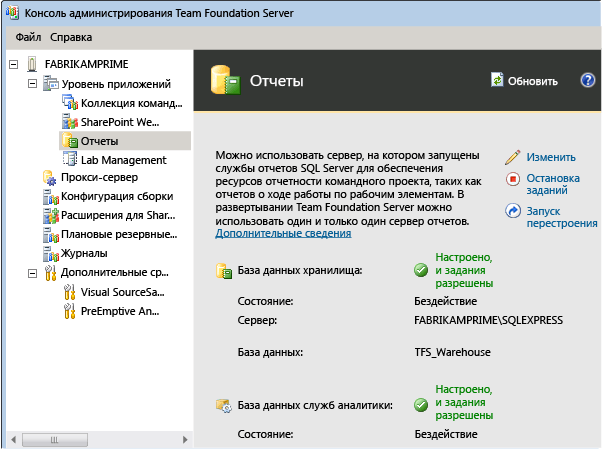The height and width of the screenshot is (449, 602).
Task: Click the FABRIKAMPRIME server icon
Action: click(32, 64)
